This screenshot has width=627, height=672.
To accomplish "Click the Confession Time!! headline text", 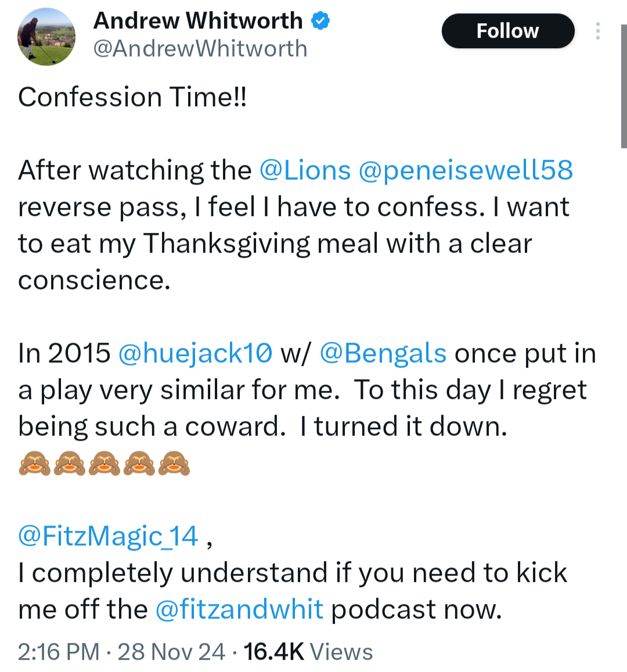I will 132,97.
